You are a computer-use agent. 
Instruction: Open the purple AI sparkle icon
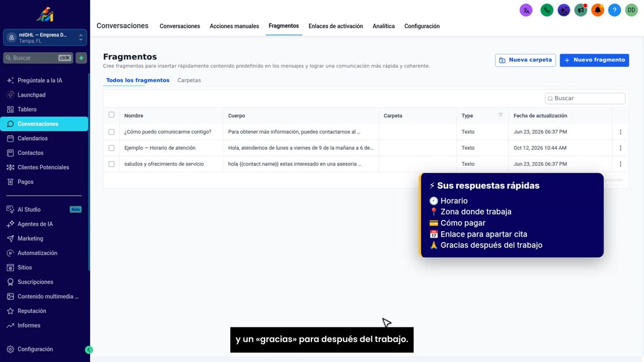[564, 11]
